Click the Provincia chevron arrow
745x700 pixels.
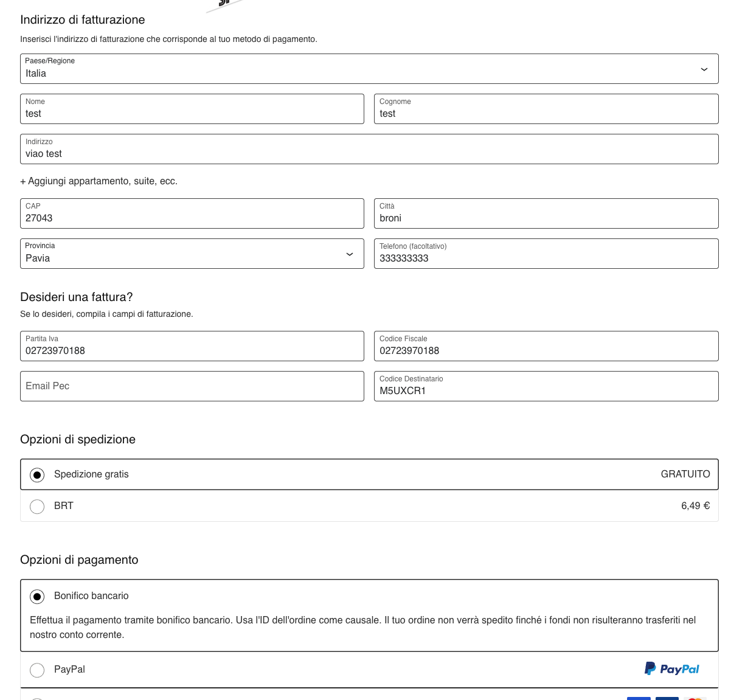click(x=350, y=254)
